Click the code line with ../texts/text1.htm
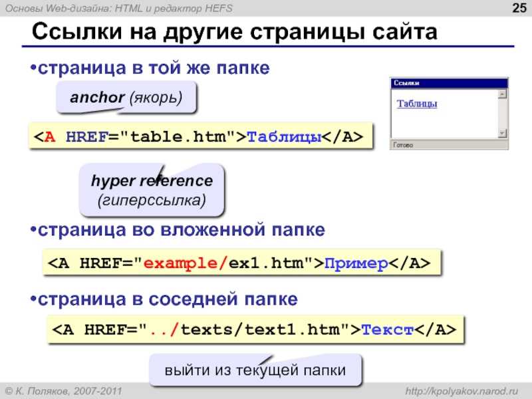This screenshot has width=532, height=399. 255,329
